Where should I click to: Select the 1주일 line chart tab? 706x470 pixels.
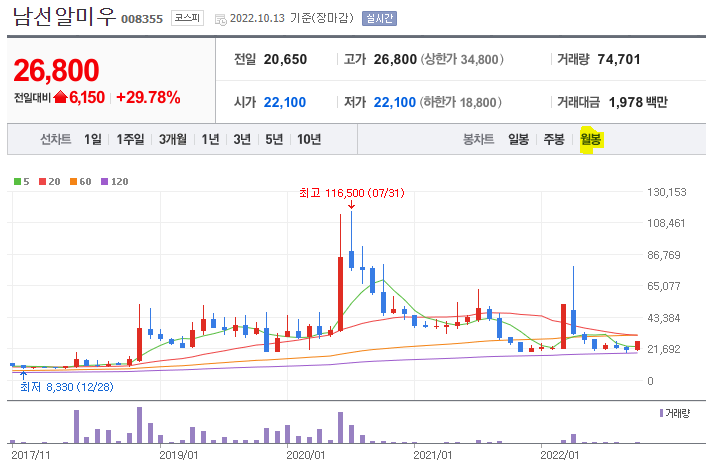click(130, 139)
